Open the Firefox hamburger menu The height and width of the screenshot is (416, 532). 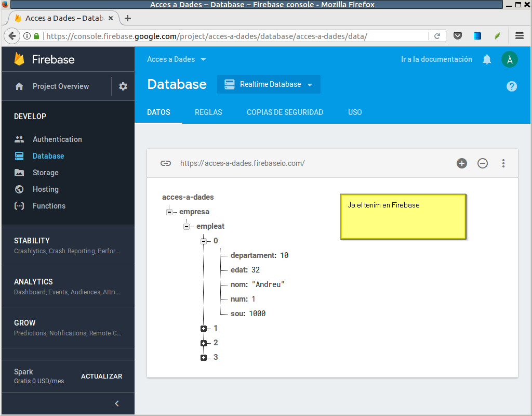click(520, 36)
